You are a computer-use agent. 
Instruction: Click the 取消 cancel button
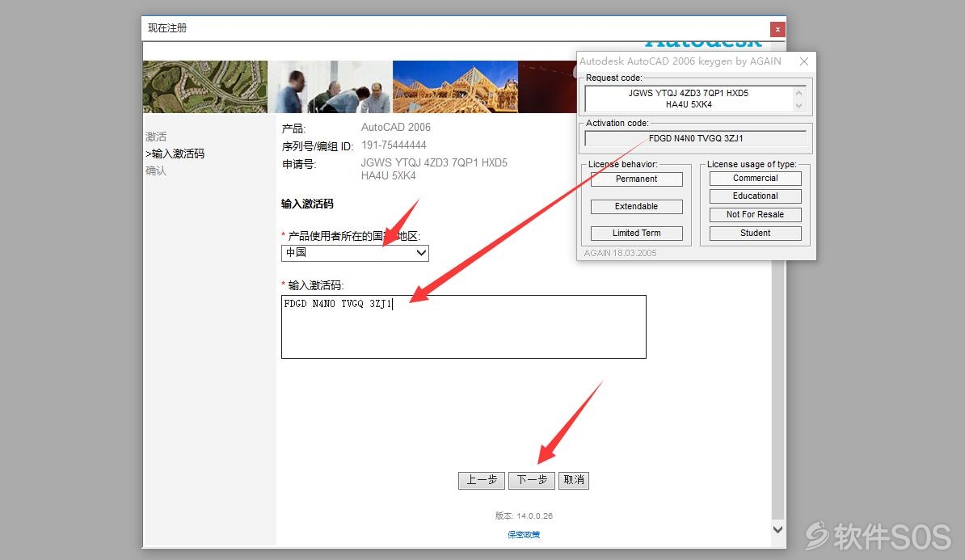(574, 480)
